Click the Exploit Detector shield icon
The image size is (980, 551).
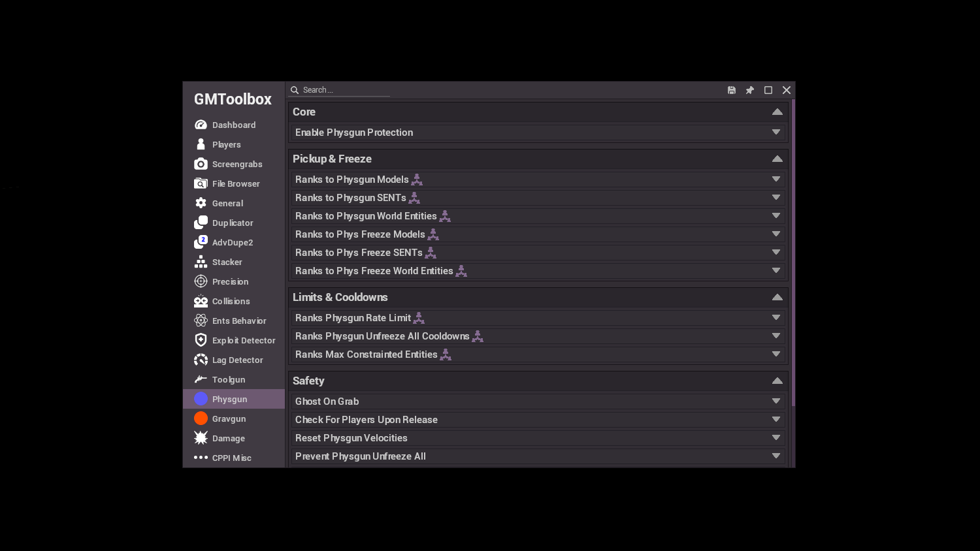click(201, 340)
